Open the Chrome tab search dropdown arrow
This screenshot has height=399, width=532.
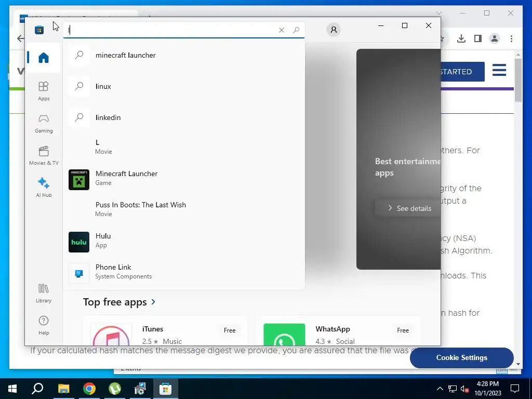[438, 13]
